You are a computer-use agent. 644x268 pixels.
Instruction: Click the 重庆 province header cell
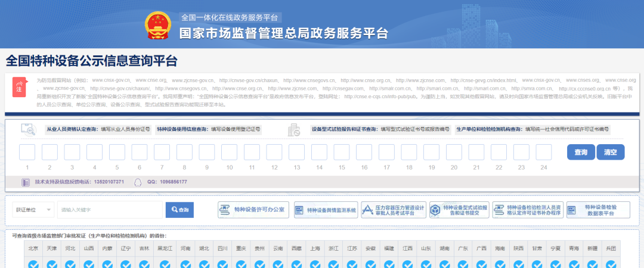click(x=241, y=248)
